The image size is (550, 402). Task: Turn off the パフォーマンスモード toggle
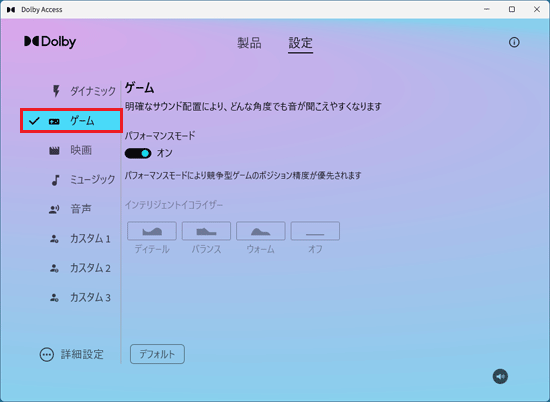point(138,153)
